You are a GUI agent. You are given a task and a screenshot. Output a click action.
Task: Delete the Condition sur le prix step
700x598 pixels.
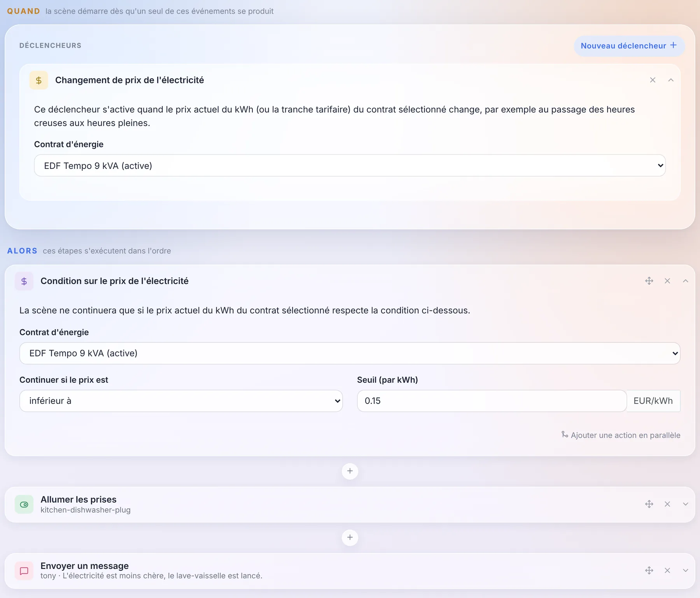tap(667, 281)
